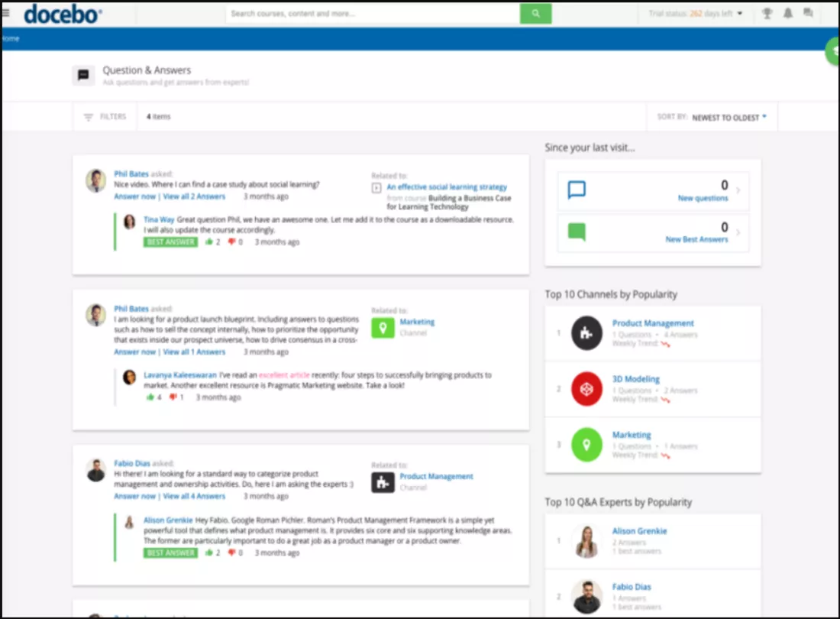Open the hamburger menu

click(6, 13)
